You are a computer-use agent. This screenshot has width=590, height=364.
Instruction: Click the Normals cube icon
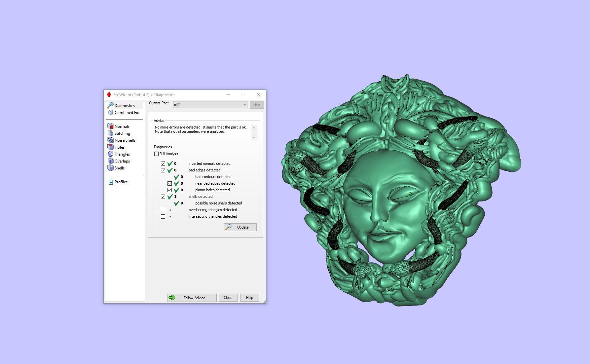click(x=111, y=126)
